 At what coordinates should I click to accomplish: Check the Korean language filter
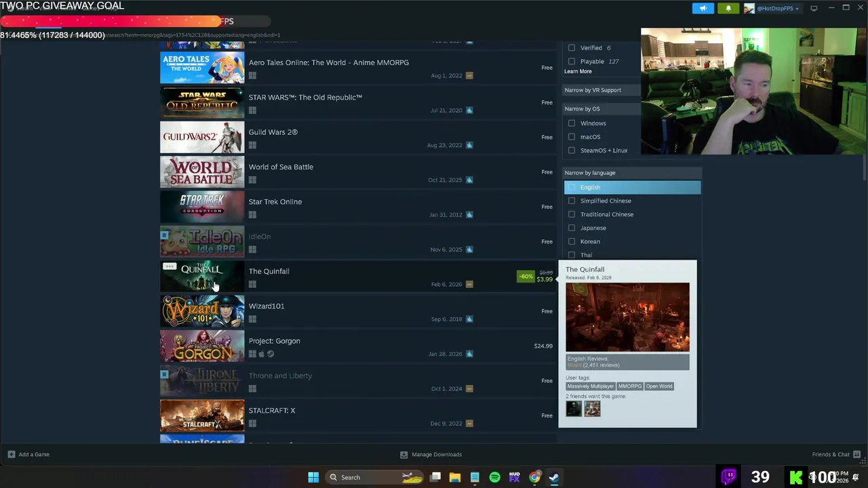coord(572,241)
